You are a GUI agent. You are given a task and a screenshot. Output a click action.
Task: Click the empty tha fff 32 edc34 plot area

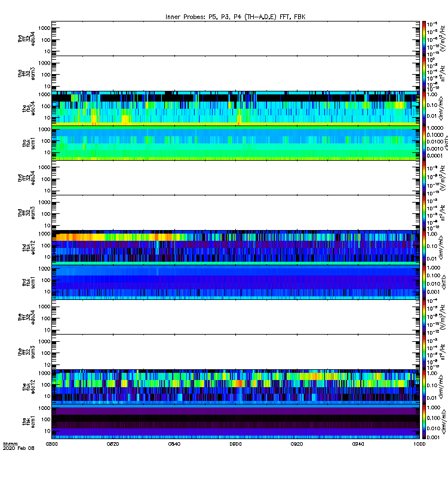click(x=235, y=39)
